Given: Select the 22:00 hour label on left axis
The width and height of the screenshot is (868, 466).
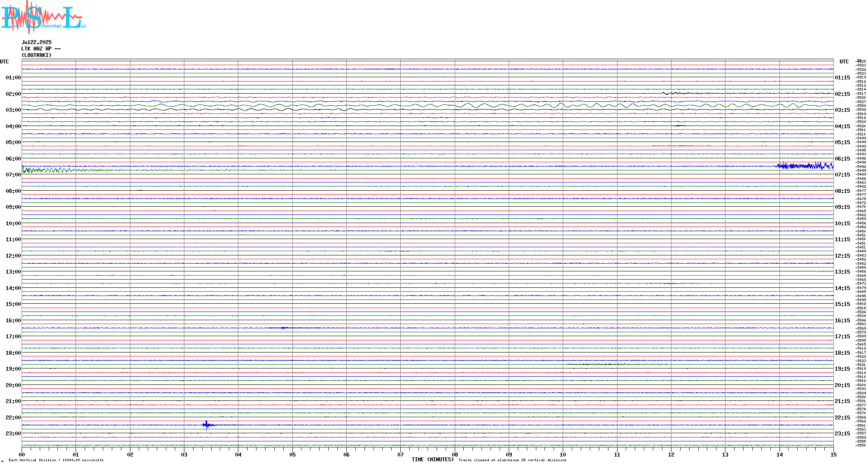Looking at the screenshot, I should (13, 418).
